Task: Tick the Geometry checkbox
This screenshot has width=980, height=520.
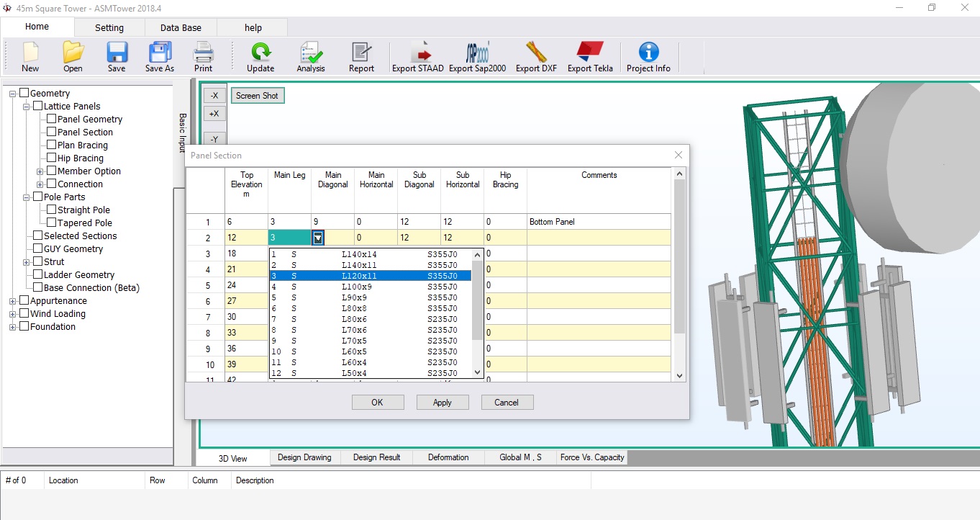Action: (24, 93)
